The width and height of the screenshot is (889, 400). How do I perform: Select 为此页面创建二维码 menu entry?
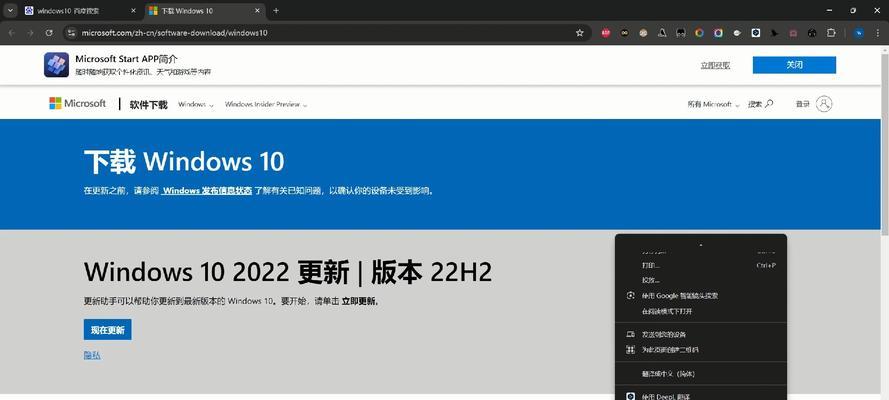[701, 350]
